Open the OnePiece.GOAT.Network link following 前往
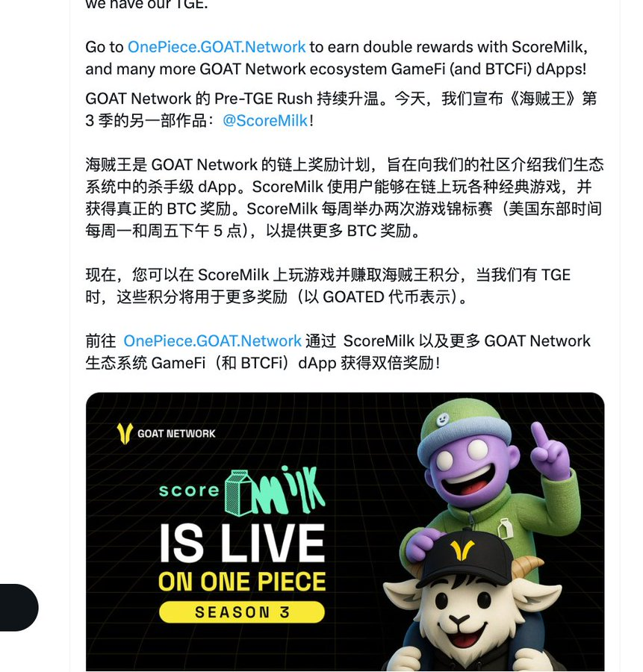Screen dimensions: 643x672 (213, 341)
